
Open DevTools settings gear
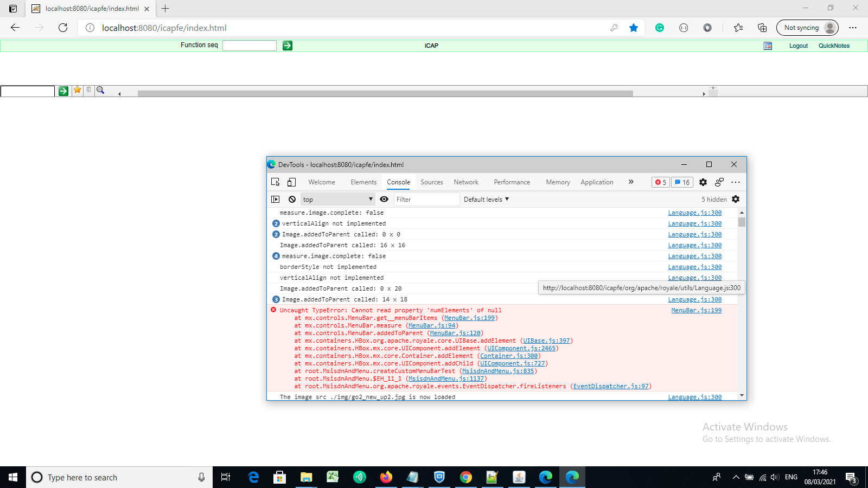703,182
